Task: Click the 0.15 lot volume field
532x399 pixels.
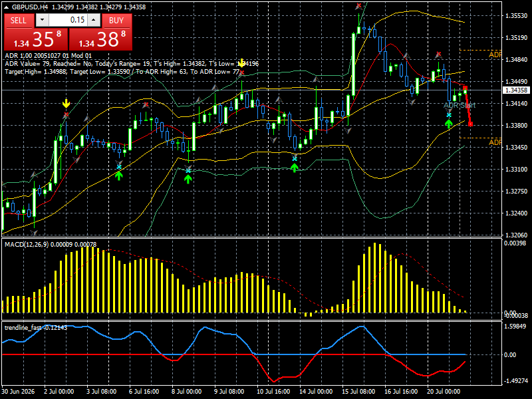Action: point(68,20)
